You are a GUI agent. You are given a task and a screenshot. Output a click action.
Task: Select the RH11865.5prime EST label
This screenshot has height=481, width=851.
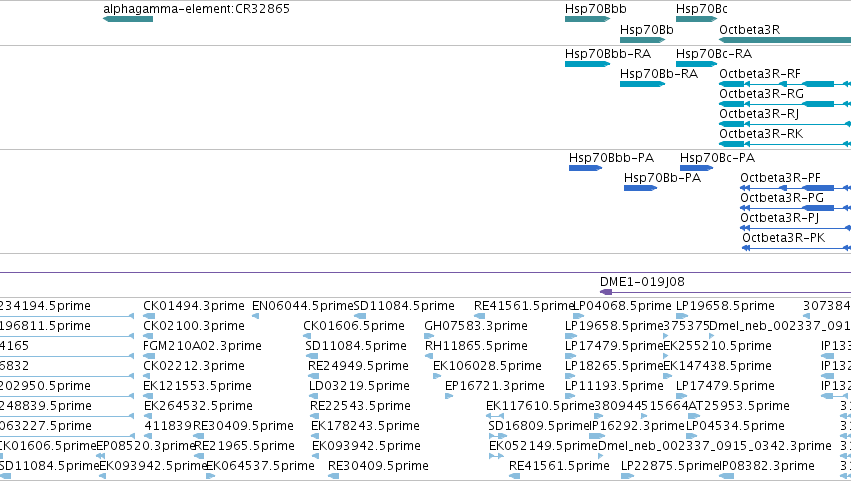tap(476, 346)
